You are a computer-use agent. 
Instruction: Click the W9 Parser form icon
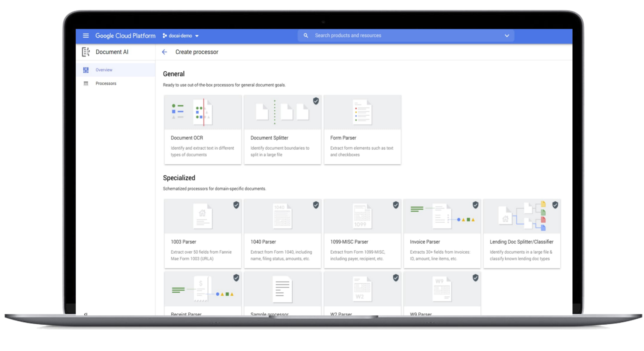pos(442,289)
